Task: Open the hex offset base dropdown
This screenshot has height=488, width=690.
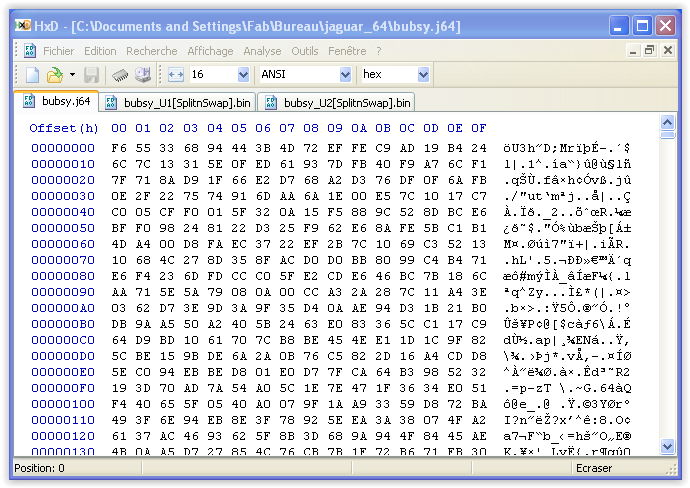Action: point(423,74)
